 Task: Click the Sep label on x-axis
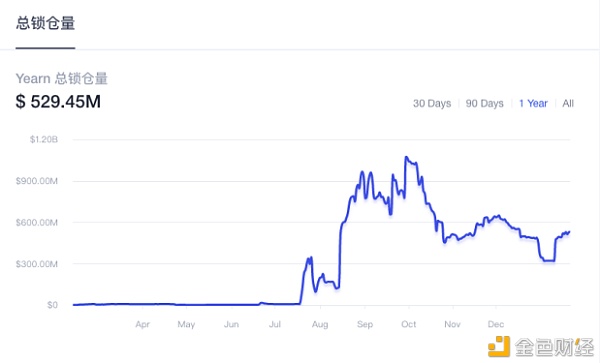pyautogui.click(x=365, y=324)
